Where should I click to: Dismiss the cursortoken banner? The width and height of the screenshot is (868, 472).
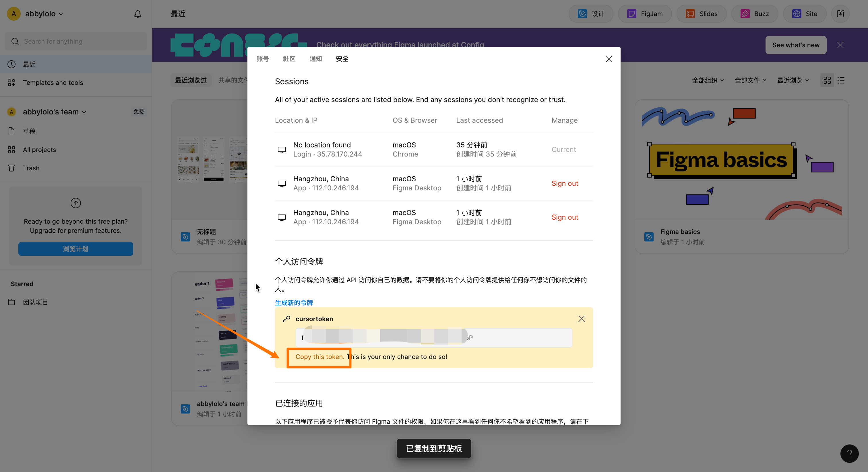click(x=581, y=319)
